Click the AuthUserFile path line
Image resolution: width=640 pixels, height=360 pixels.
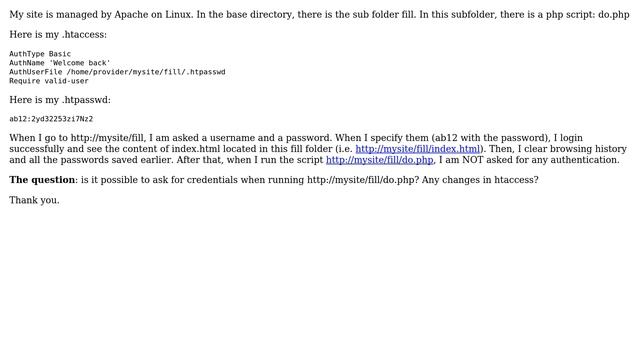pos(117,72)
